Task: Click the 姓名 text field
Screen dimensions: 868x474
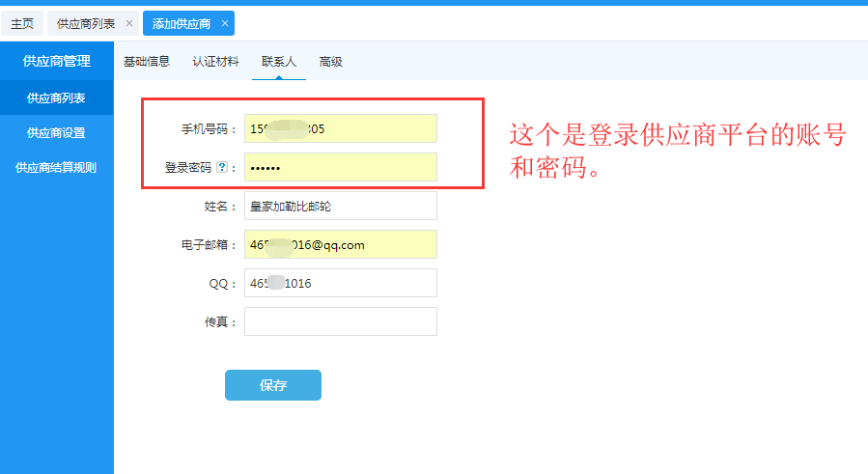Action: coord(340,206)
